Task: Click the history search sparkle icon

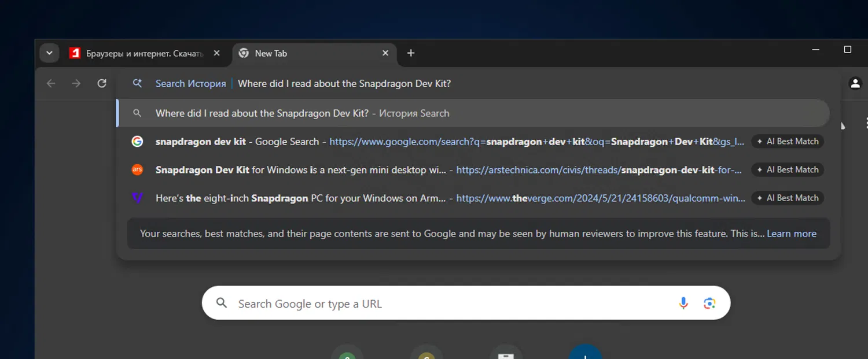Action: pos(137,83)
